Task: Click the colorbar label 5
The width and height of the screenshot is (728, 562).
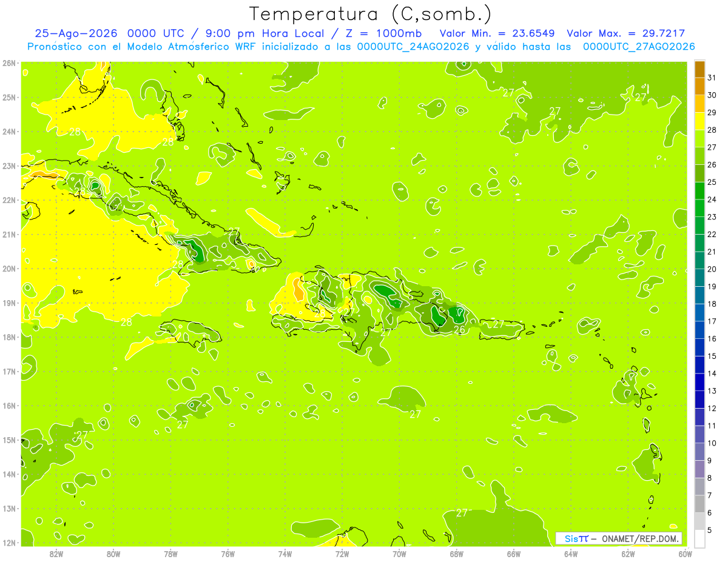Action: [710, 530]
